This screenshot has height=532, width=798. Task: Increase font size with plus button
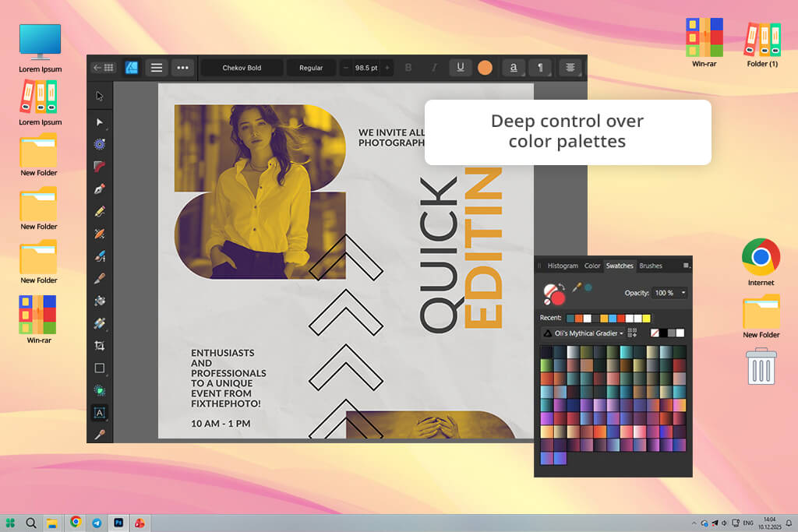pyautogui.click(x=387, y=68)
